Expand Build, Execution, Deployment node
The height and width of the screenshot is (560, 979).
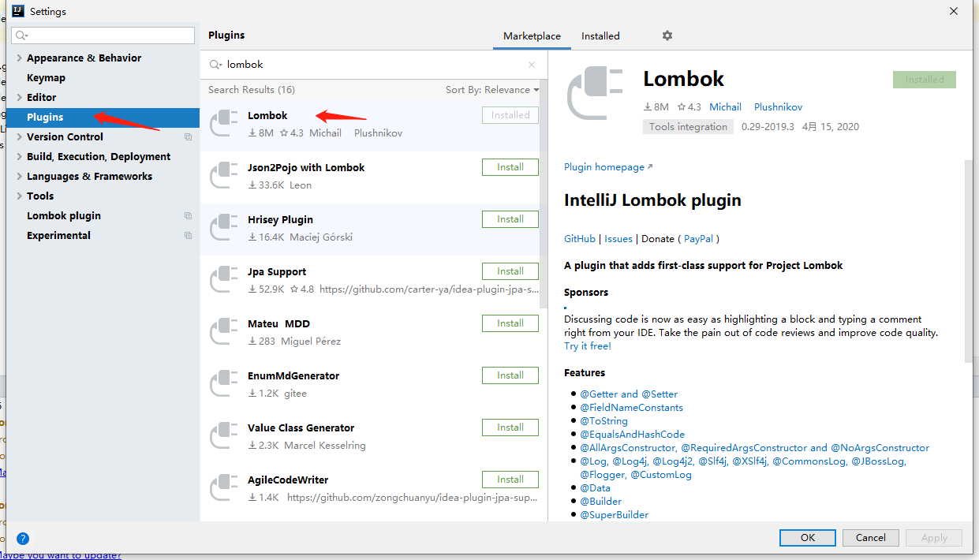[20, 157]
